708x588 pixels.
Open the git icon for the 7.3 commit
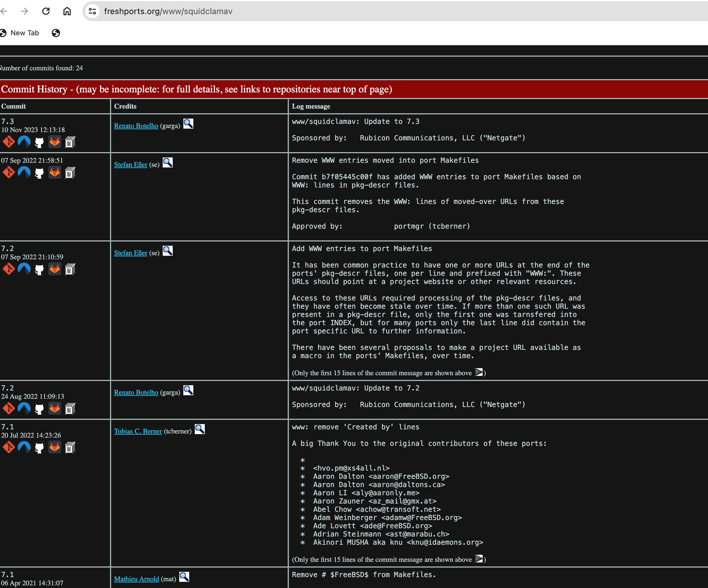(9, 142)
